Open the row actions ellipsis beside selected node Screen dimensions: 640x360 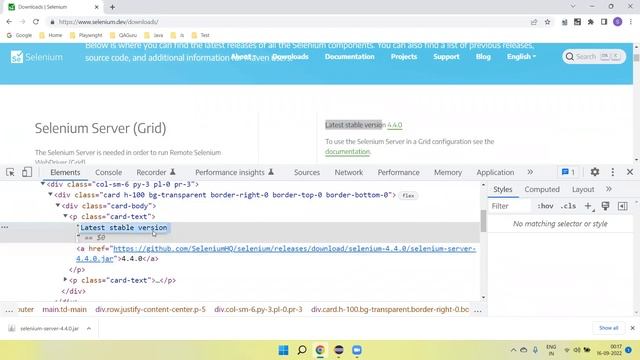tap(5, 227)
